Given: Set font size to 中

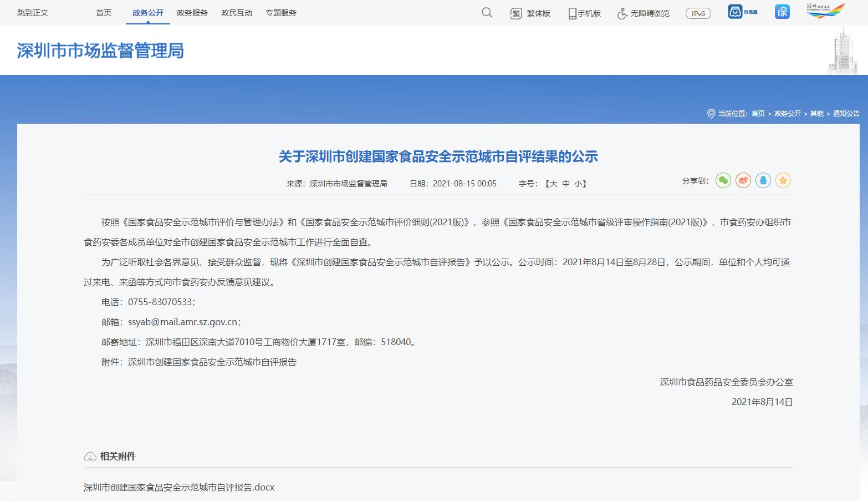Looking at the screenshot, I should tap(565, 184).
